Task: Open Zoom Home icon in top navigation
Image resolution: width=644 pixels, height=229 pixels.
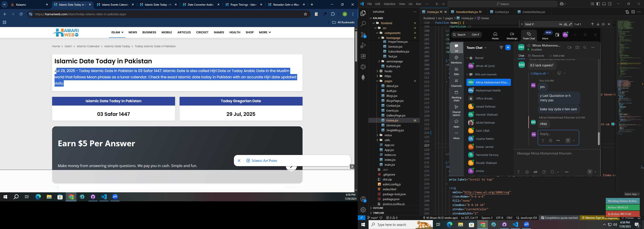Action: pyautogui.click(x=495, y=36)
